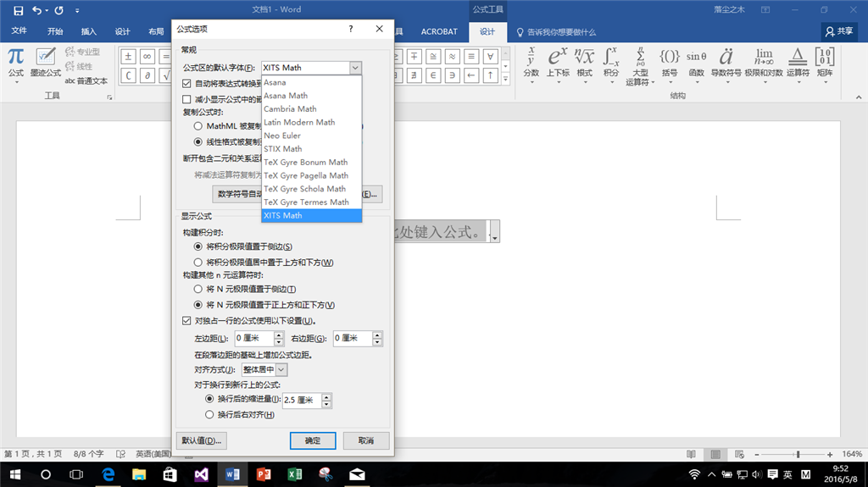
Task: Switch to the ACROBAT tab
Action: coord(439,31)
